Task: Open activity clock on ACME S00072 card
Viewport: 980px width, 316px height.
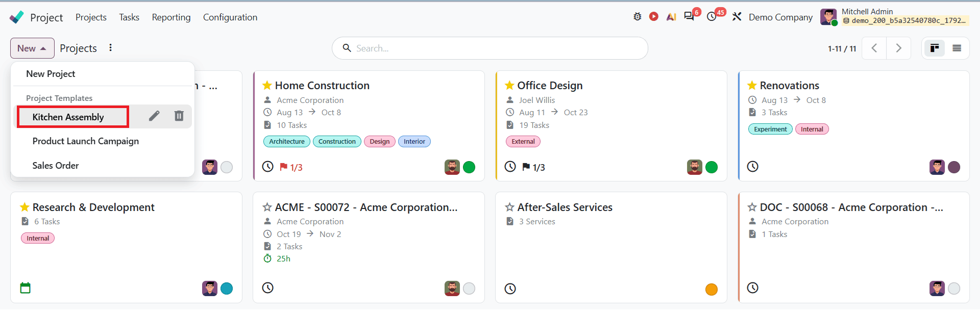Action: (x=268, y=288)
